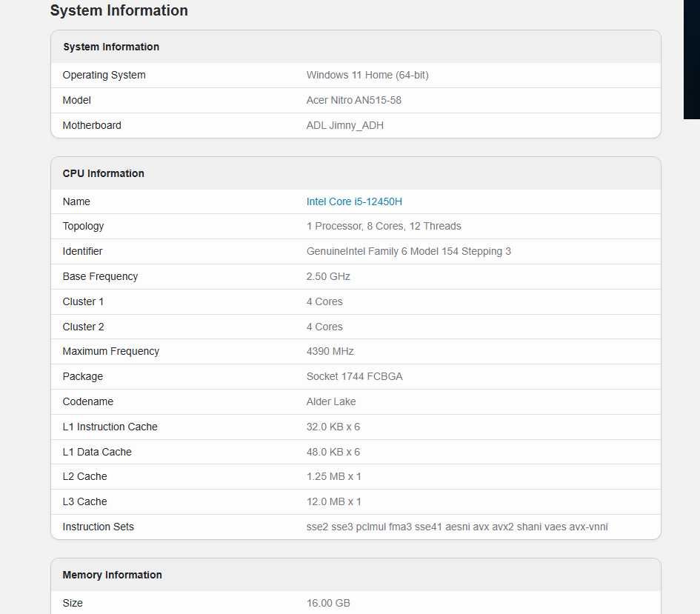
Task: Select the 1.25 MB x 1 value
Action: coord(333,476)
